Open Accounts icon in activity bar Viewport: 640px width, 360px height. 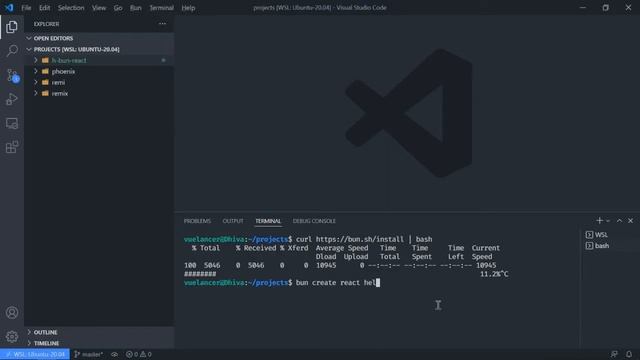click(x=12, y=313)
